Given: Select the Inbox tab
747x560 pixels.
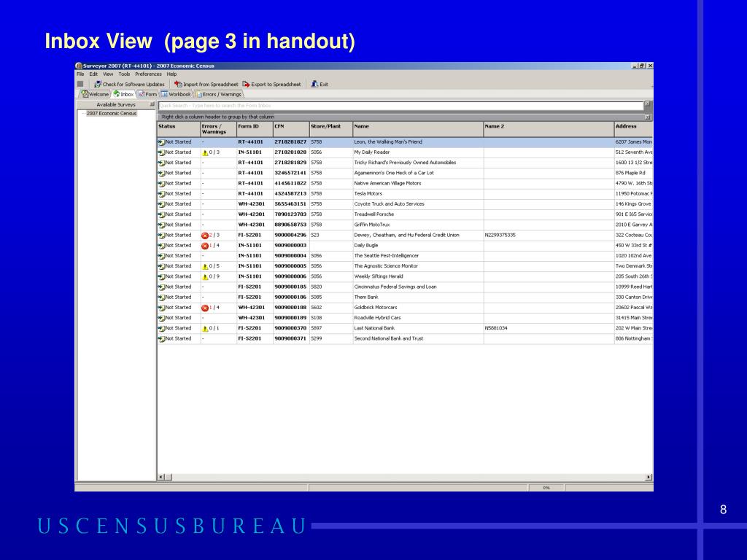Looking at the screenshot, I should (x=123, y=94).
